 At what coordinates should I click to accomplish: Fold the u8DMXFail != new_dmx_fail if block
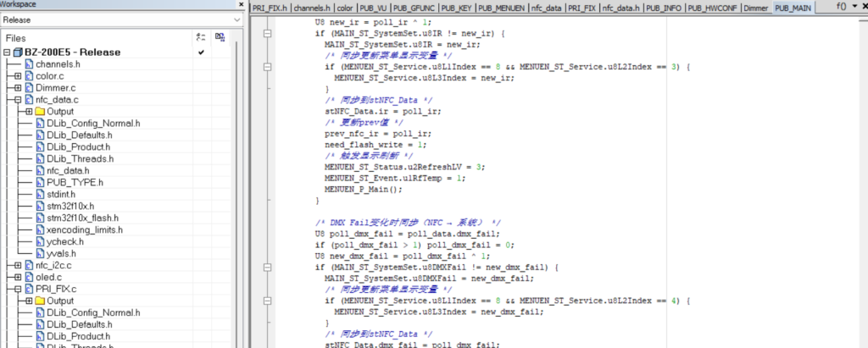tap(269, 268)
